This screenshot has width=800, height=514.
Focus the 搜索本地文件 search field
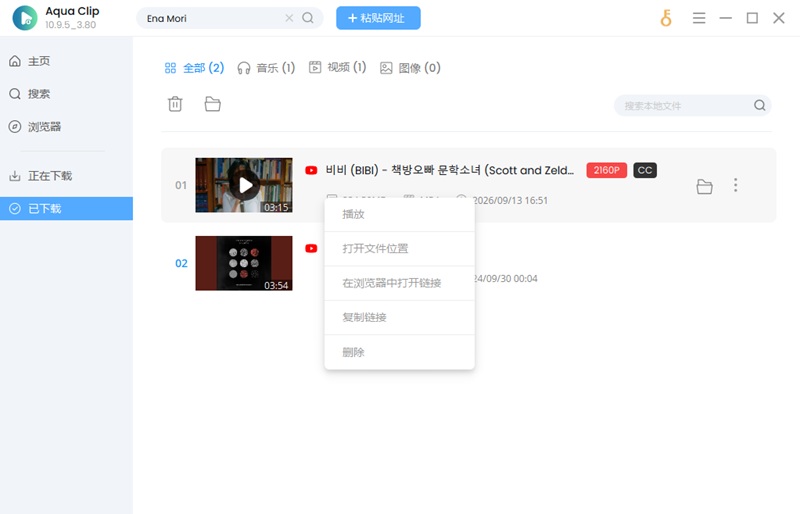coord(692,105)
